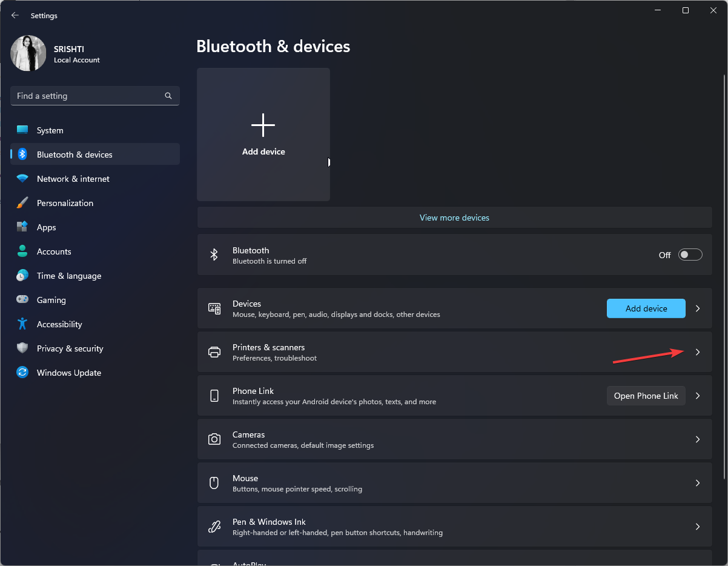This screenshot has width=728, height=566.
Task: Open Apps settings
Action: pyautogui.click(x=95, y=227)
